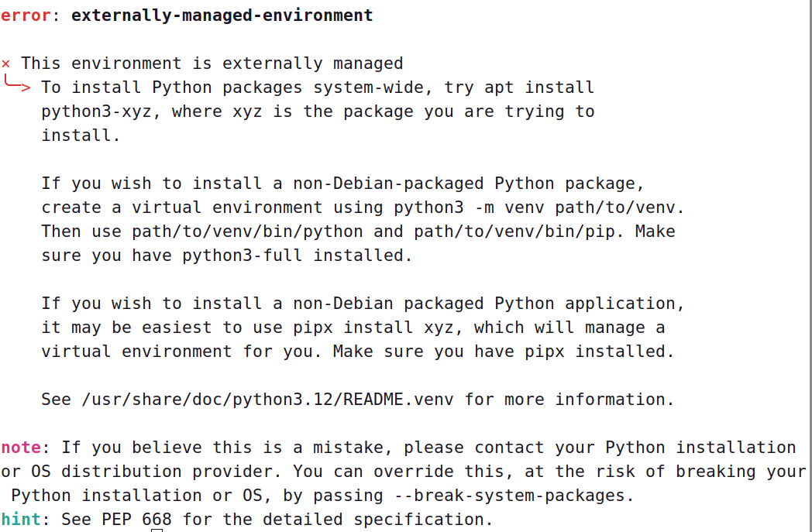
Task: Click 'This environment is externally managed' line
Action: point(212,63)
